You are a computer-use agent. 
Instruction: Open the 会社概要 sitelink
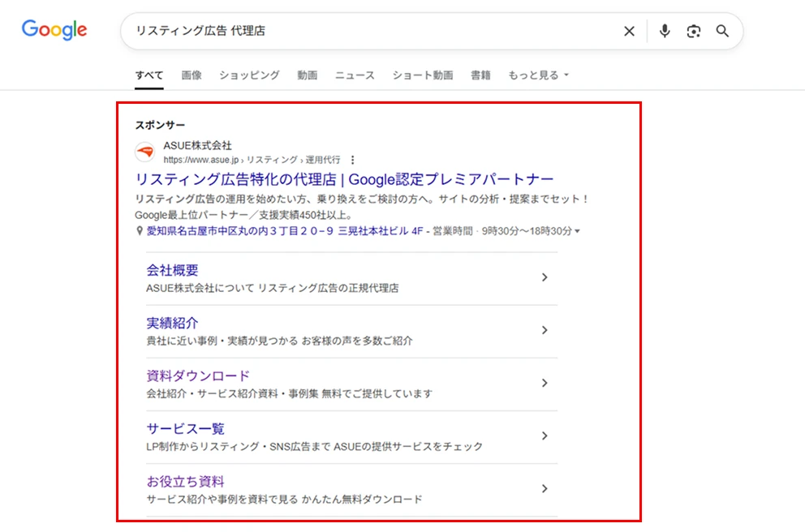[172, 270]
